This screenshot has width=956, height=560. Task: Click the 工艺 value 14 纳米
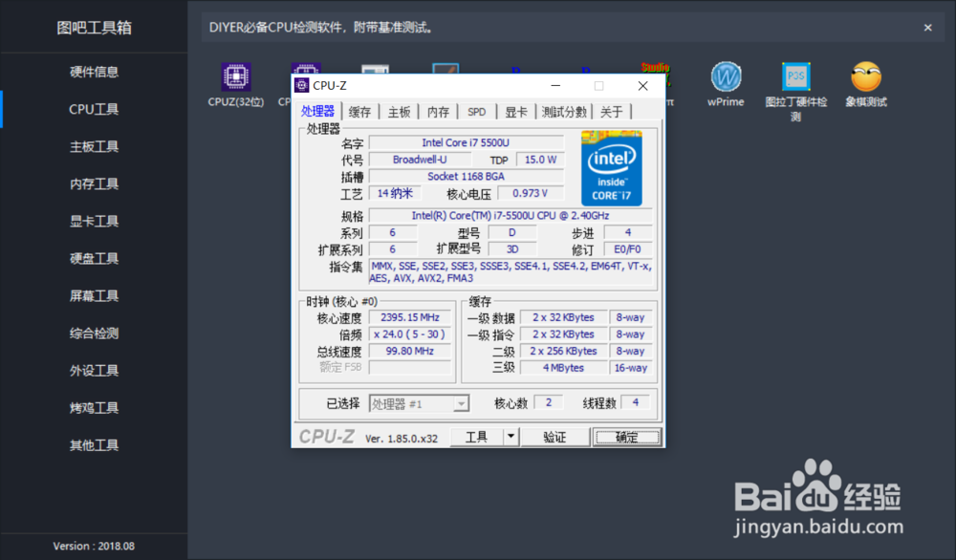click(395, 193)
